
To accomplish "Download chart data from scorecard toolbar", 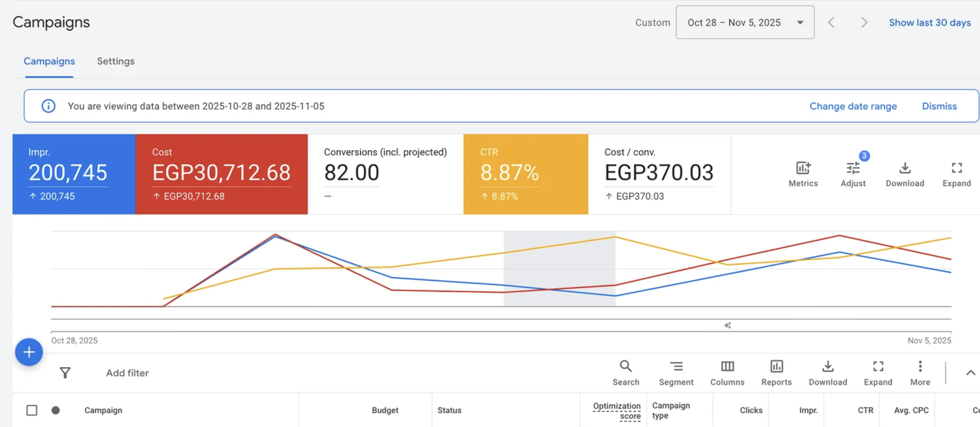I will coord(905,174).
